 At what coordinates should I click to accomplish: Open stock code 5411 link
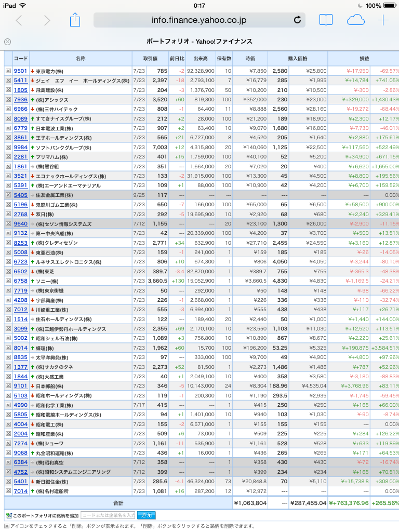pyautogui.click(x=21, y=81)
